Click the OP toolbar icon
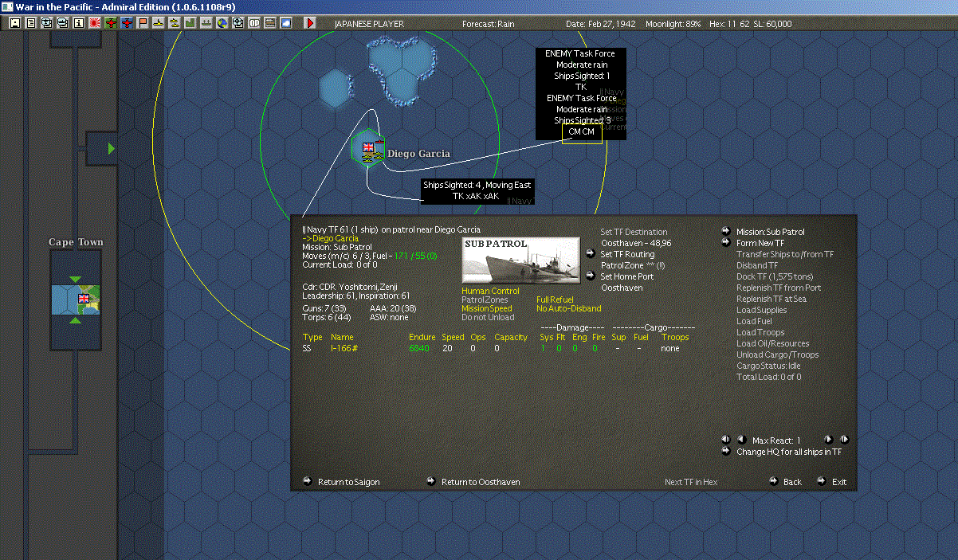The width and height of the screenshot is (958, 560). (254, 24)
